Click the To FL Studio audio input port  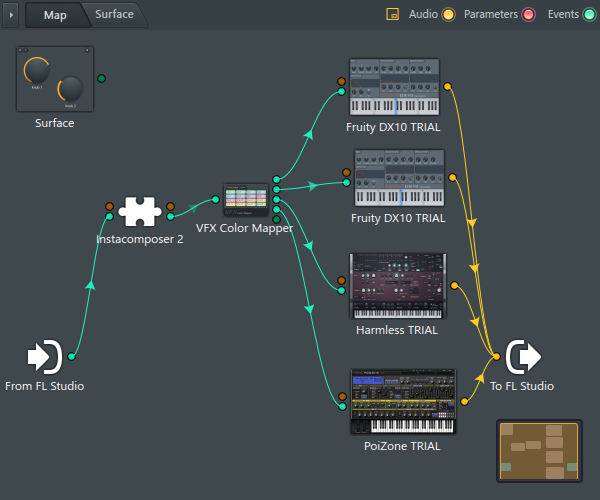click(496, 357)
